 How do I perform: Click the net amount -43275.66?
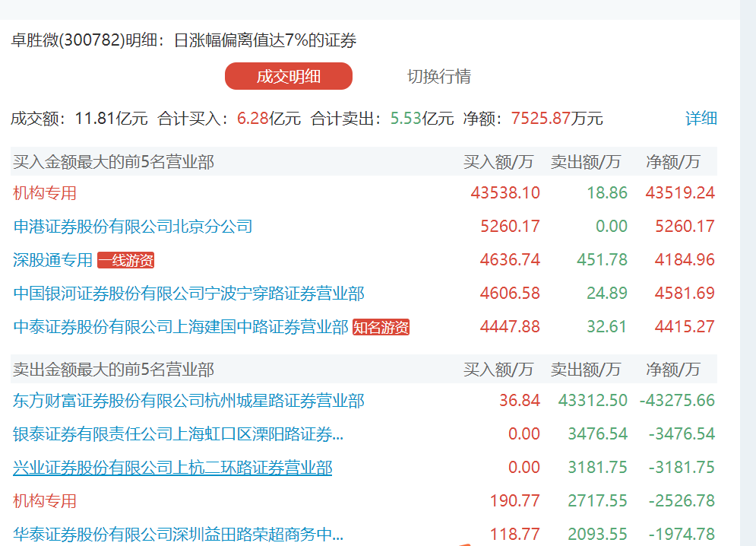pyautogui.click(x=677, y=400)
